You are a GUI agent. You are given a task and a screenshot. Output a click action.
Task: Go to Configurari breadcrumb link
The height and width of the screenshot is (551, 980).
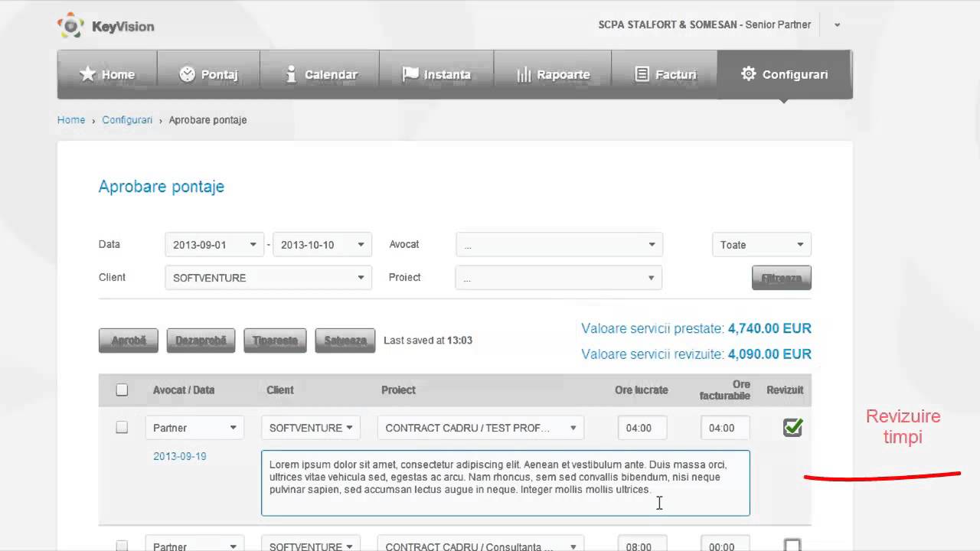pos(127,120)
